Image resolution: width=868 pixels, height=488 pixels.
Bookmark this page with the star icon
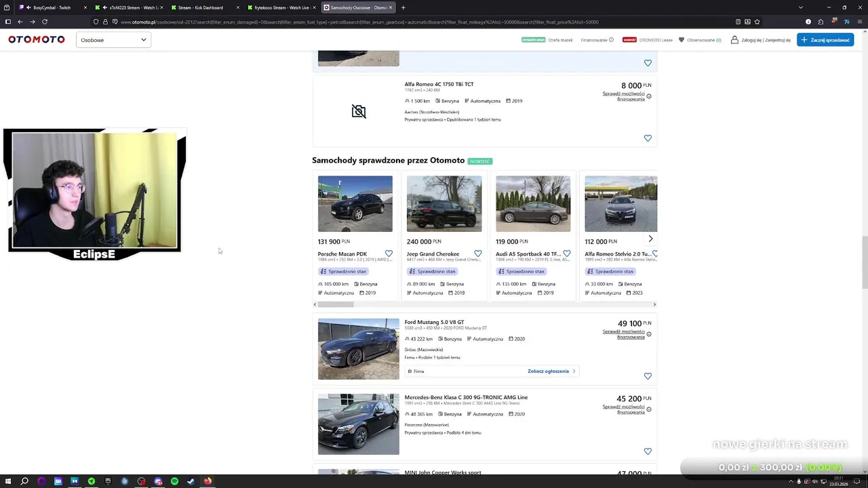[x=757, y=22]
